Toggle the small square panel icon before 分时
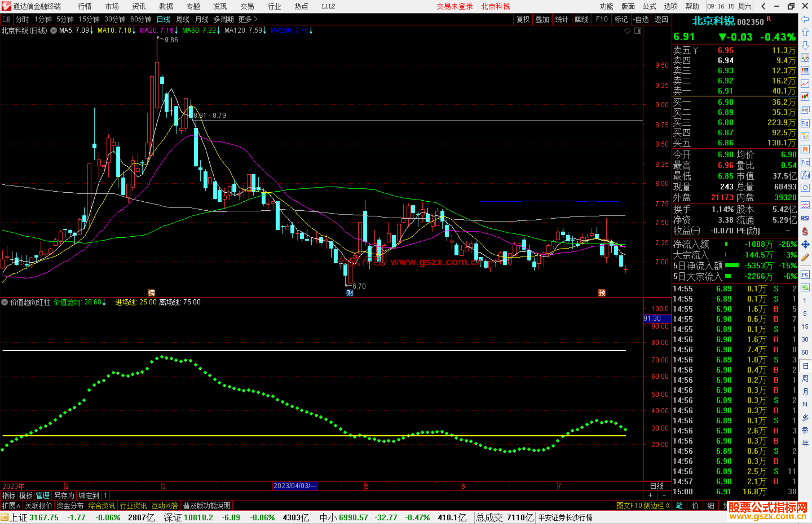The width and height of the screenshot is (812, 524). (6, 19)
